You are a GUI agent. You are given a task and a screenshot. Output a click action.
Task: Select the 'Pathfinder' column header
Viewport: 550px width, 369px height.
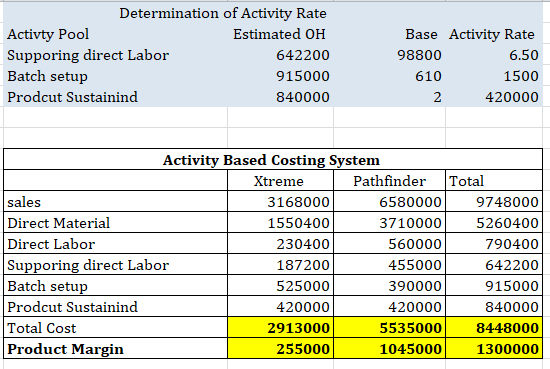tap(389, 181)
